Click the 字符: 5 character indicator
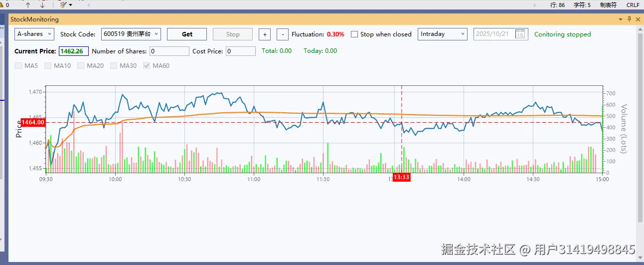Image resolution: width=644 pixels, height=265 pixels. pos(582,5)
